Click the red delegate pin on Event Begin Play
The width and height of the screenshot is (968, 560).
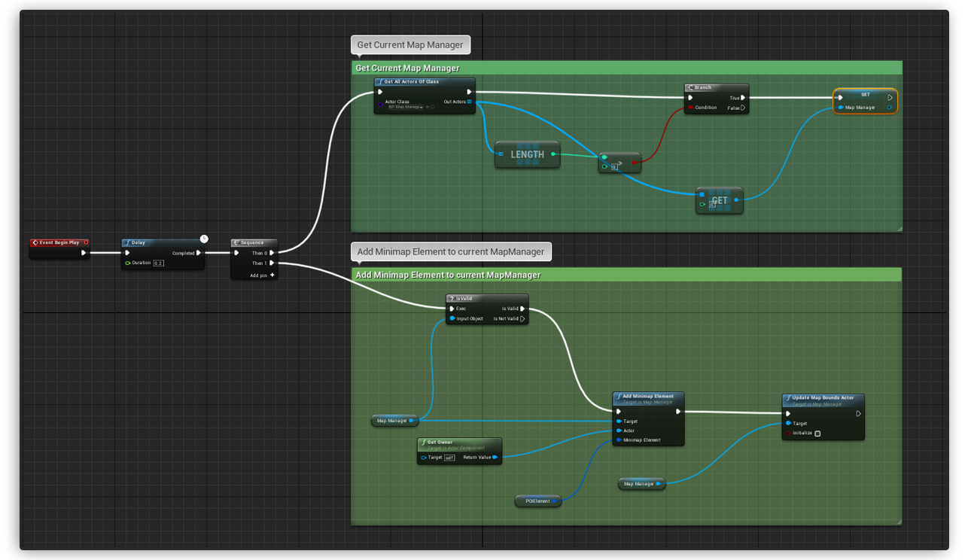coord(87,242)
